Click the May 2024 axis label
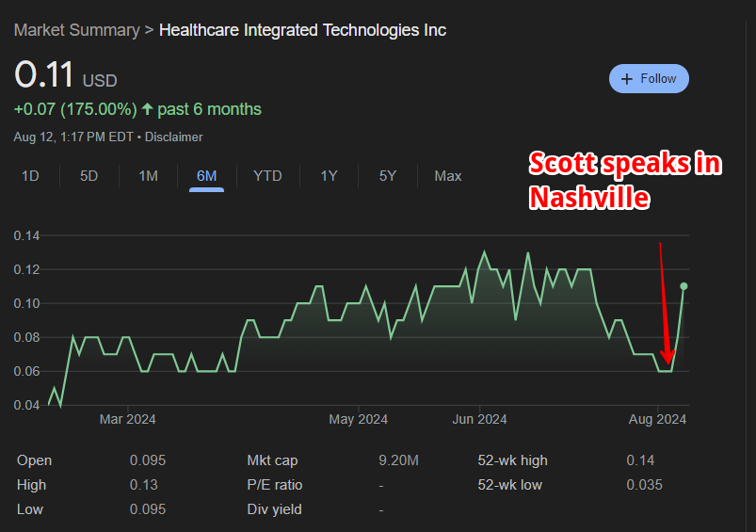 [359, 419]
